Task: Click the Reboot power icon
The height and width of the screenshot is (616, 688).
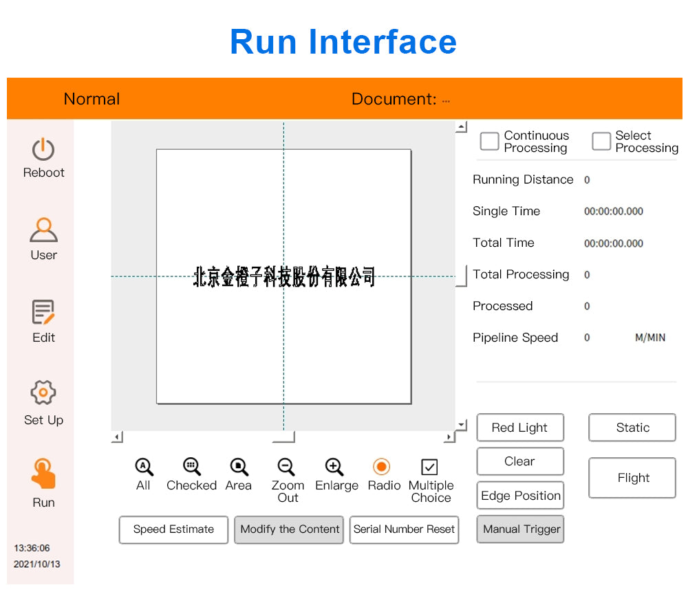Action: coord(43,149)
